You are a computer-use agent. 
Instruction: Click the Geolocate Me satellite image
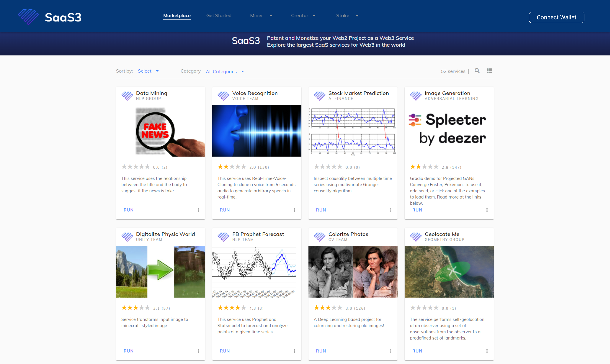pyautogui.click(x=449, y=272)
